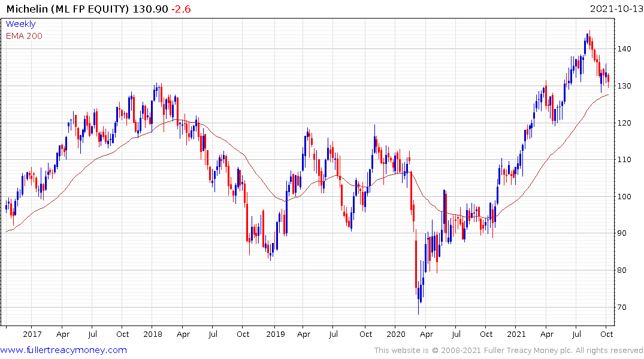The width and height of the screenshot is (644, 359).
Task: Click the 2020 year label on time axis
Action: pyautogui.click(x=396, y=334)
